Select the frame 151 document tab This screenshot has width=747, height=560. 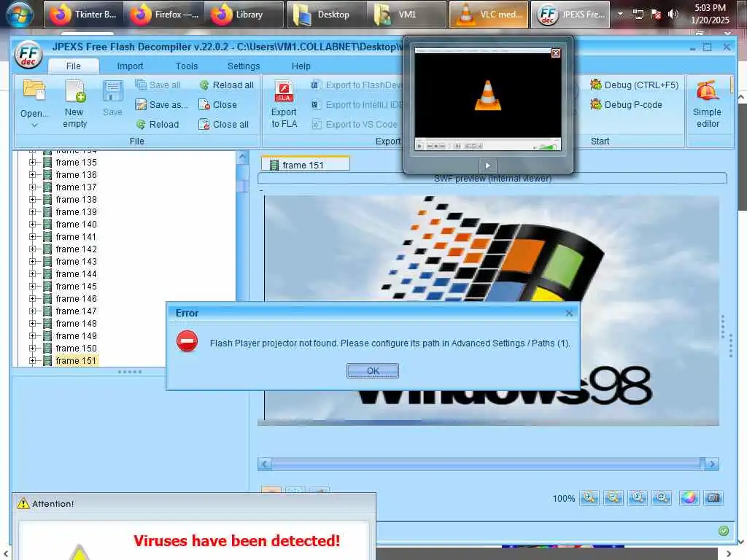pos(306,165)
